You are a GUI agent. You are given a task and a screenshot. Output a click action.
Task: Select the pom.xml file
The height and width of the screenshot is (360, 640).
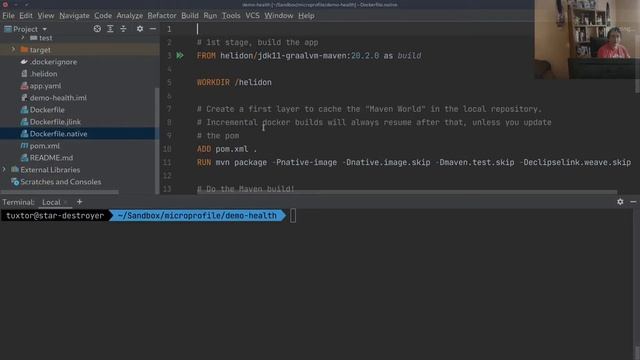44,146
